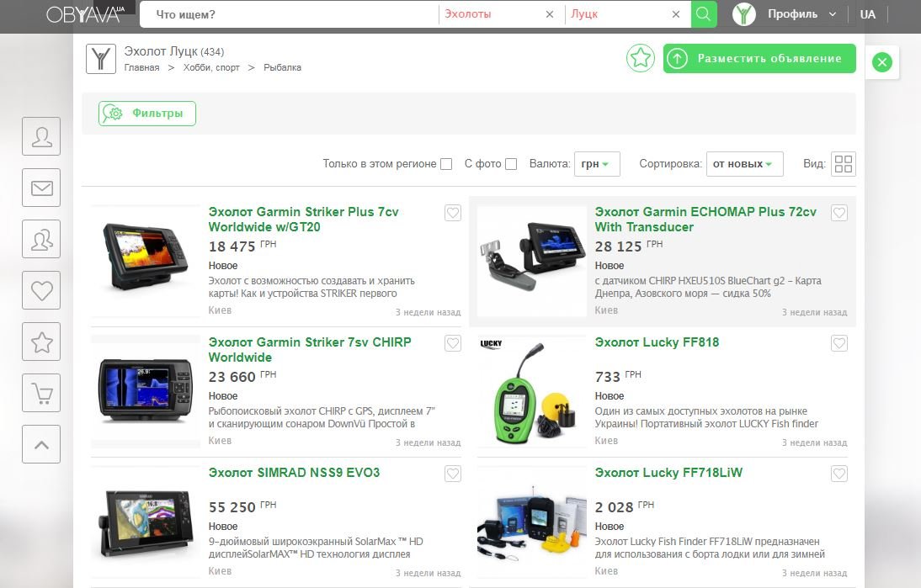Click Garmin Striker 7sv CHIRP product thumbnail

(x=146, y=391)
